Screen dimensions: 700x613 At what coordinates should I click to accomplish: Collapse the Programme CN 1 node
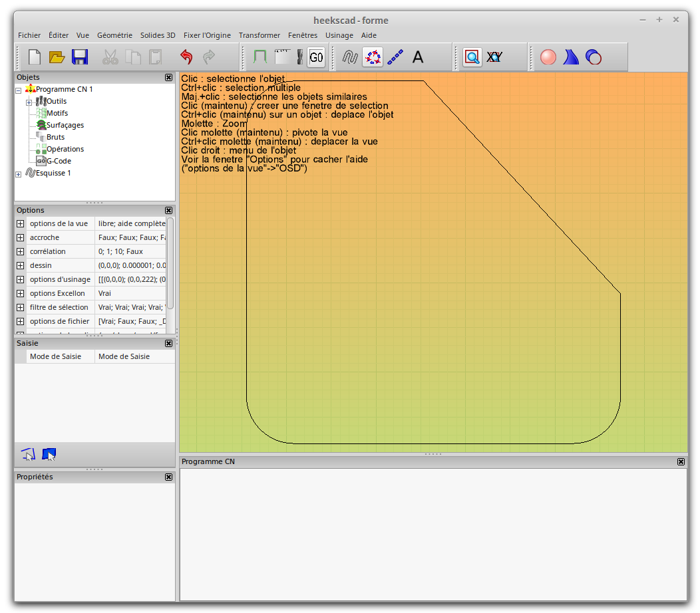(19, 90)
